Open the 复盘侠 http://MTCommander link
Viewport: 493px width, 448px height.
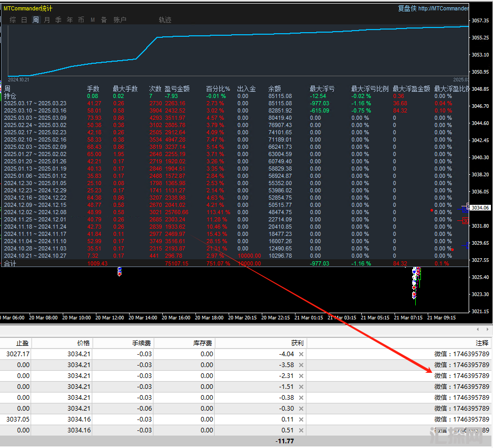(x=433, y=8)
